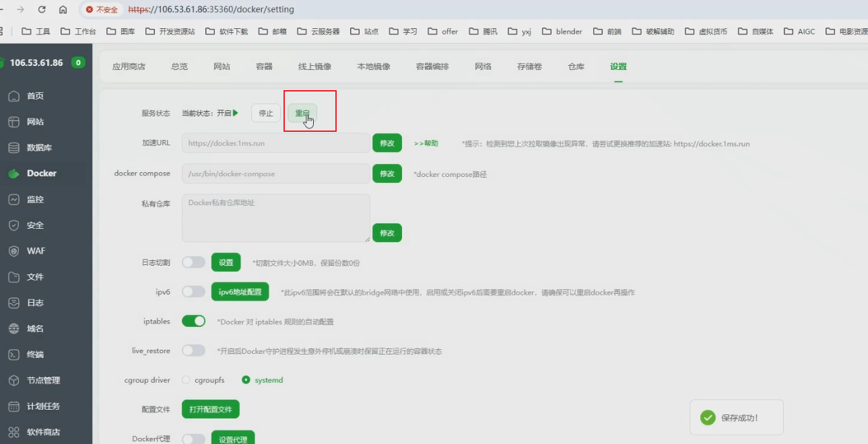Viewport: 868px width, 444px height.
Task: Disable the iptables auto-configuration toggle
Action: (193, 322)
